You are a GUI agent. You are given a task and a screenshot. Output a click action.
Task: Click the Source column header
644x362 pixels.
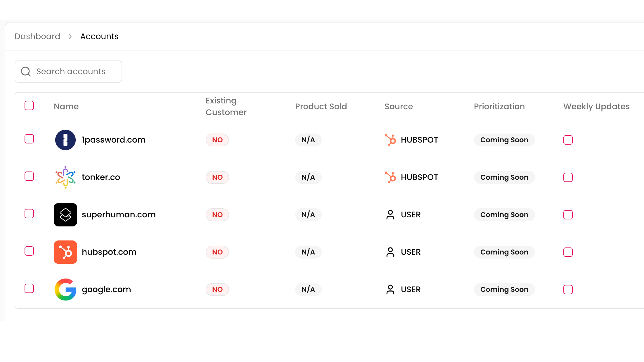click(x=399, y=107)
